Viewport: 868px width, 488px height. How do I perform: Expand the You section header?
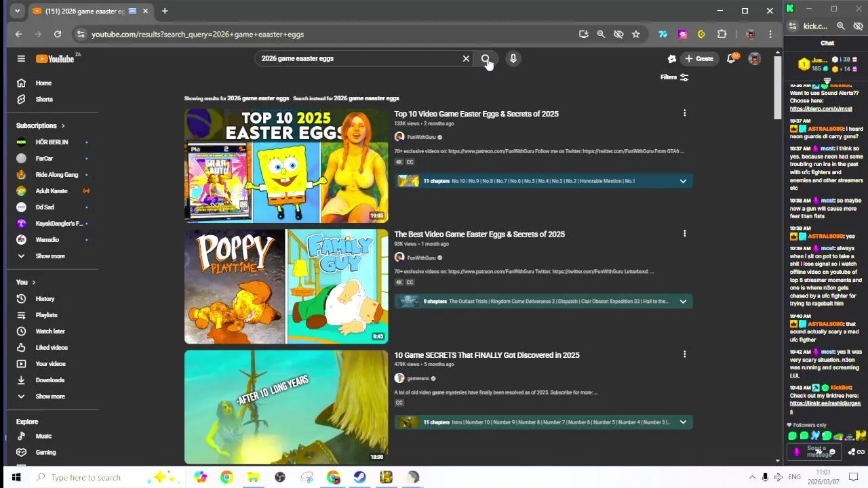(x=26, y=283)
